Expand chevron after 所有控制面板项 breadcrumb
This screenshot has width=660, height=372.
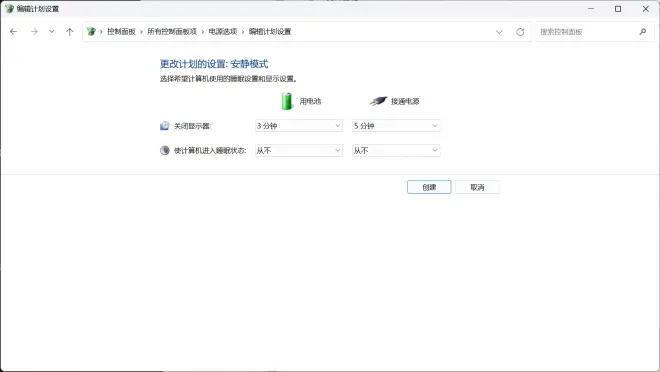point(202,32)
